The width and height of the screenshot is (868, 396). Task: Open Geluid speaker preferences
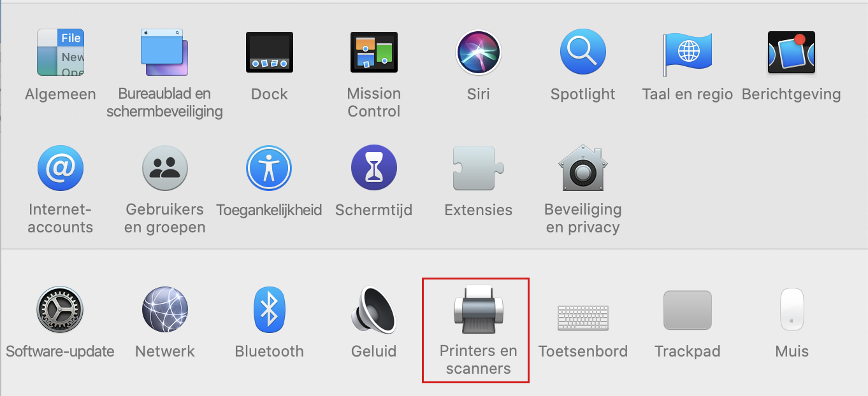tap(374, 309)
